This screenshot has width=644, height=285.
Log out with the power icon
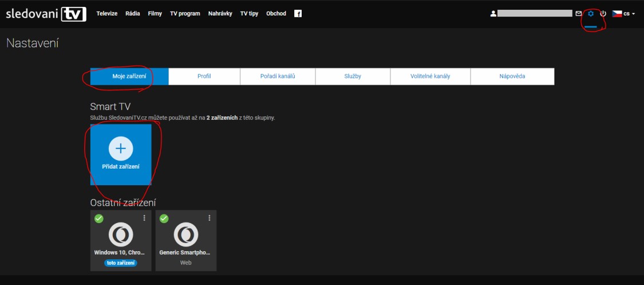[x=603, y=14]
